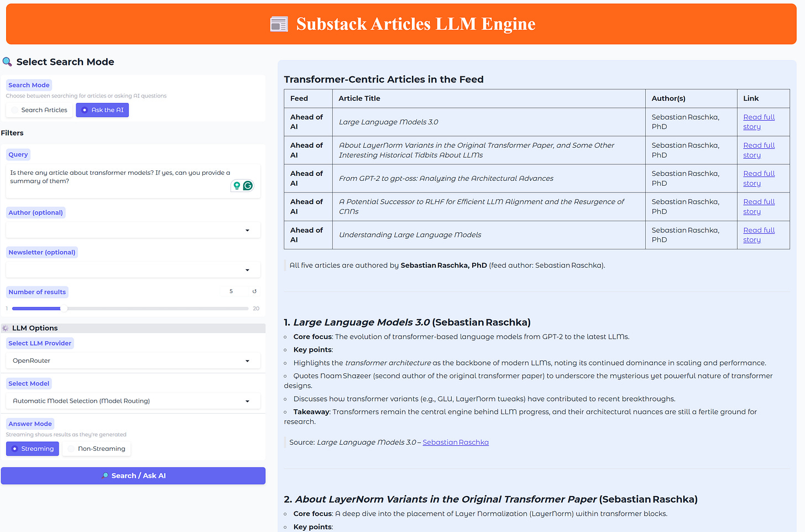Click the unfilled part of results slider track
805x532 pixels.
point(158,309)
